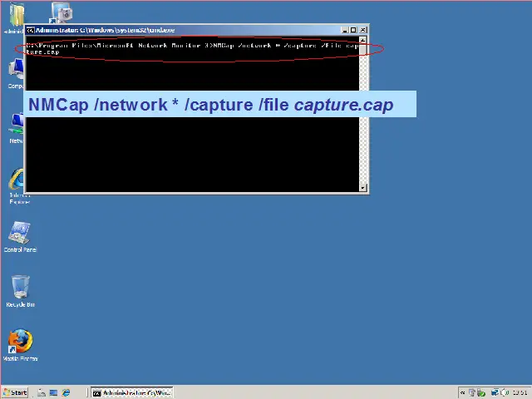The image size is (532, 399).
Task: Click the volume tray icon
Action: point(505,393)
